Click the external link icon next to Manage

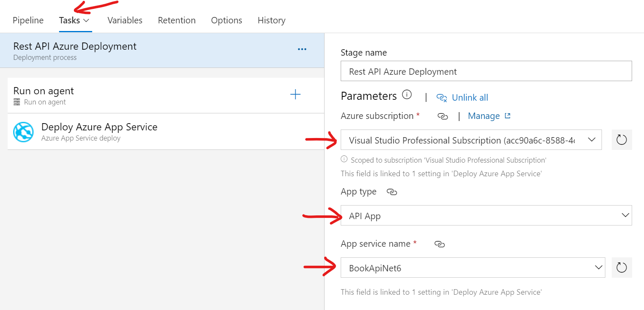[x=508, y=116]
